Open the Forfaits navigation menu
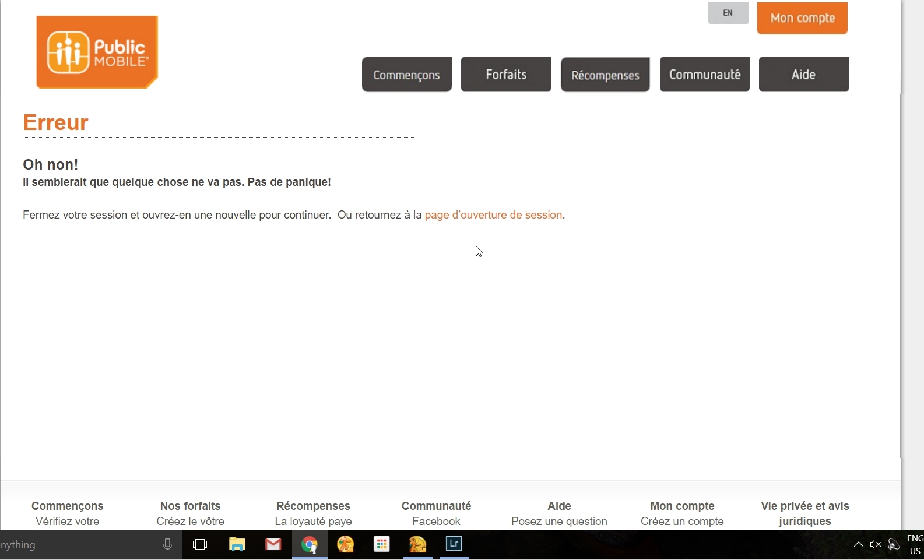 click(506, 74)
